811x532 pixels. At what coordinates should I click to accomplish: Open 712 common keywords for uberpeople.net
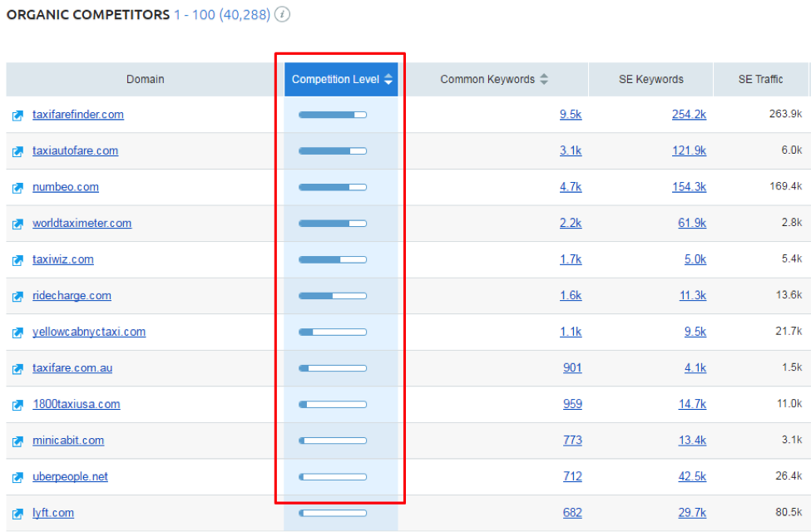pos(572,476)
